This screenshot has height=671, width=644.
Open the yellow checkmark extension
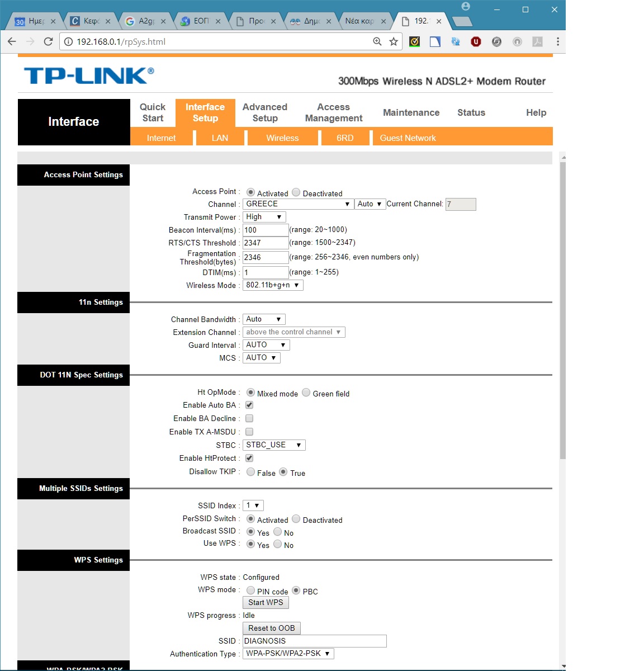[x=414, y=41]
